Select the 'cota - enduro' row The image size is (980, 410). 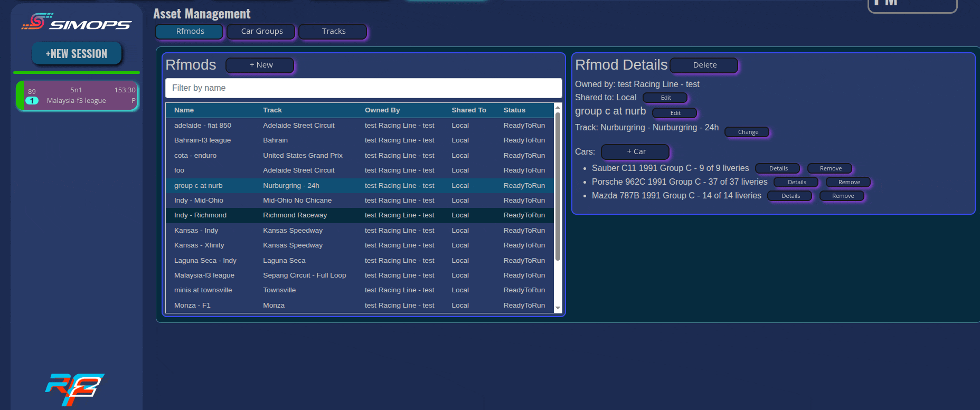click(360, 156)
